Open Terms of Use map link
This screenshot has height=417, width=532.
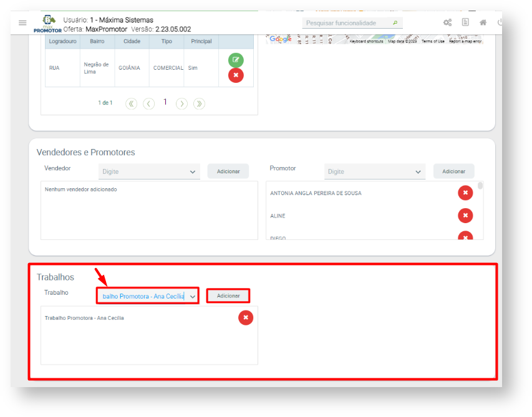click(433, 41)
